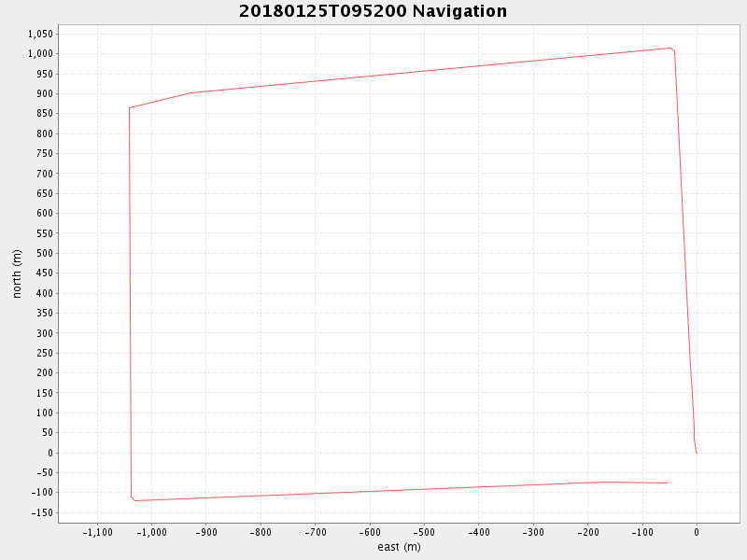Click the -150 tick label on north axis

pyautogui.click(x=42, y=513)
